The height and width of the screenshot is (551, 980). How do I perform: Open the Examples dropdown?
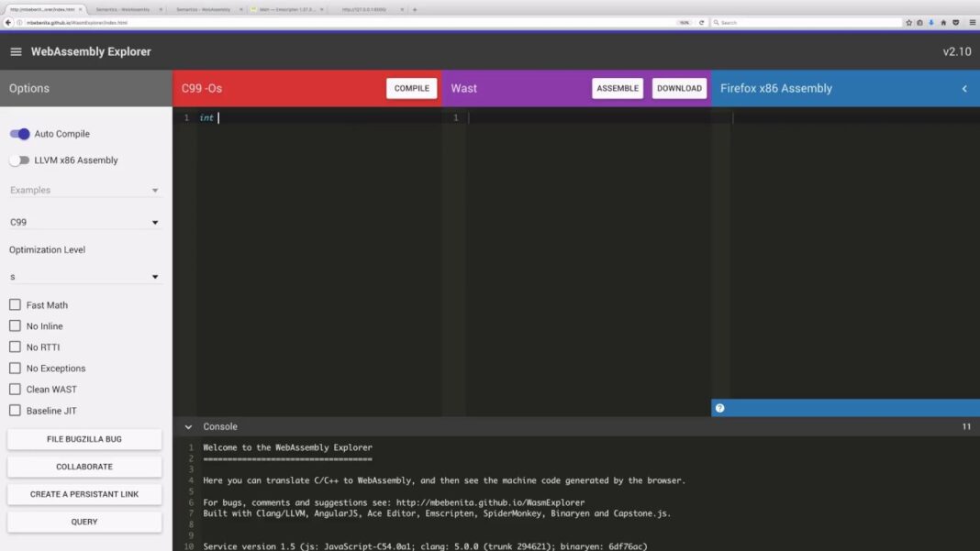84,190
